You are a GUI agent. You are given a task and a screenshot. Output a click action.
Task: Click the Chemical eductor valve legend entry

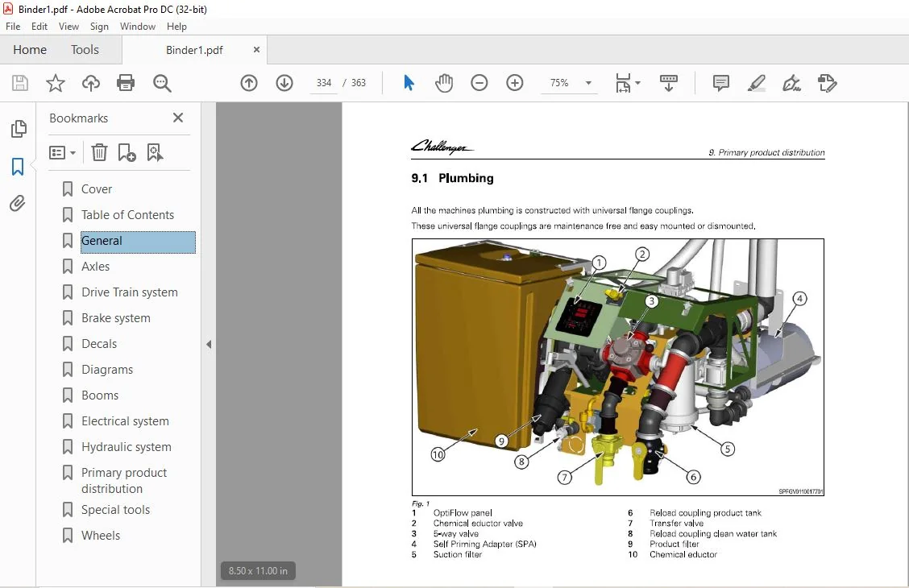[x=478, y=523]
